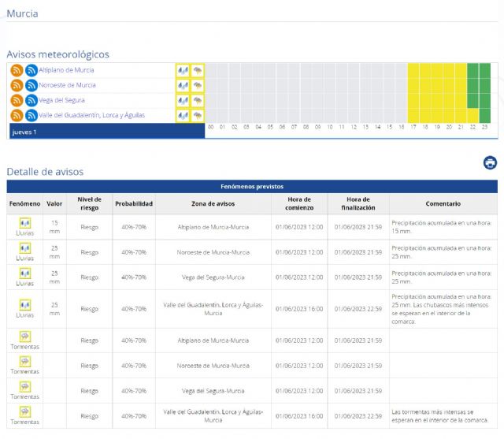This screenshot has width=504, height=439.
Task: Click the Hora de comienzo column header
Action: (298, 203)
